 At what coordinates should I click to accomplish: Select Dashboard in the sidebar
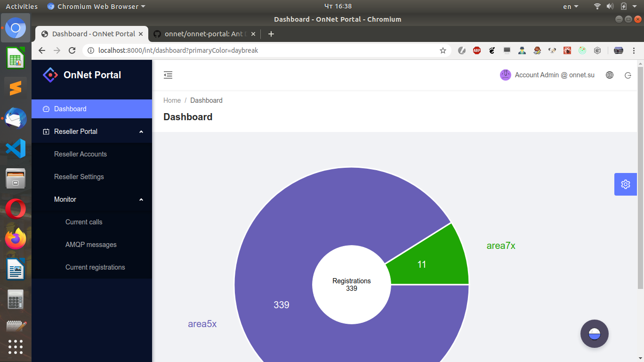point(92,109)
